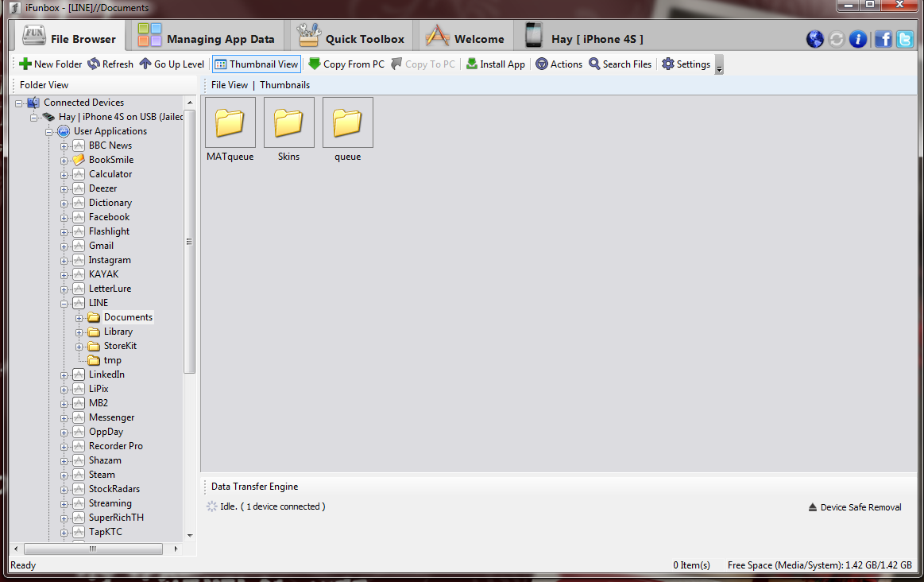This screenshot has height=582, width=924.
Task: Click the gray sync icon in header
Action: (x=836, y=40)
